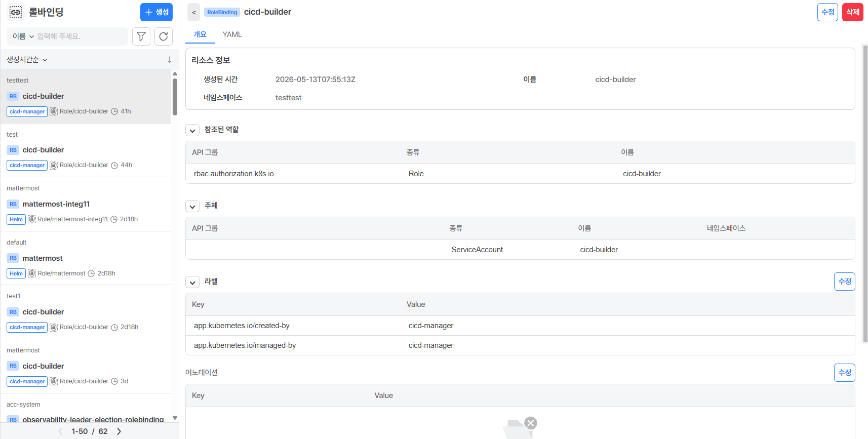Refresh the rolebinding list
The width and height of the screenshot is (868, 439).
(x=164, y=36)
